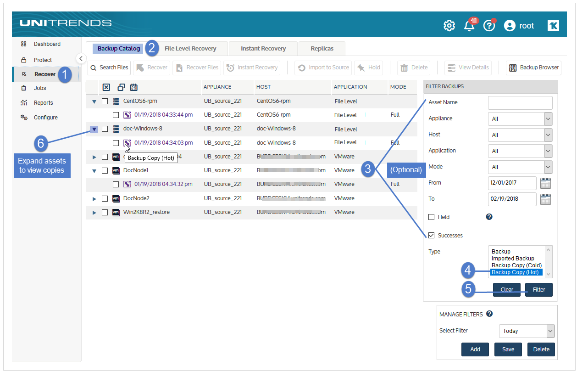The image size is (588, 383).
Task: Switch to the Replicas tab
Action: point(322,48)
